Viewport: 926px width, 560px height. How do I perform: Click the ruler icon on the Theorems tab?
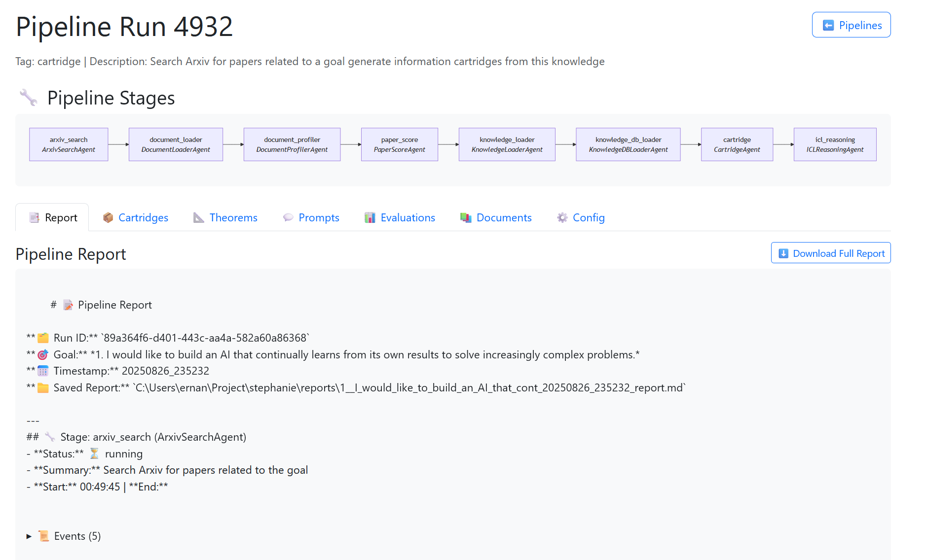198,217
